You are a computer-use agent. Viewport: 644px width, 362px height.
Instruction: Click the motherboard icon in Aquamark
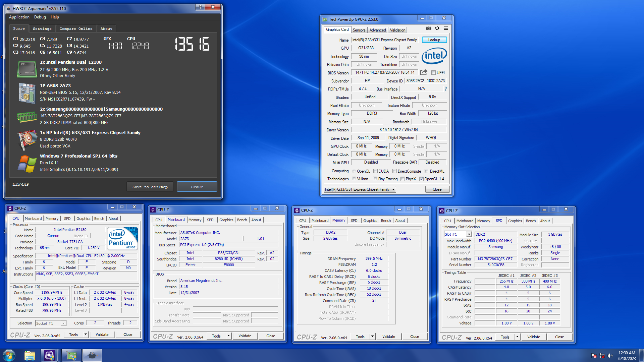27,93
